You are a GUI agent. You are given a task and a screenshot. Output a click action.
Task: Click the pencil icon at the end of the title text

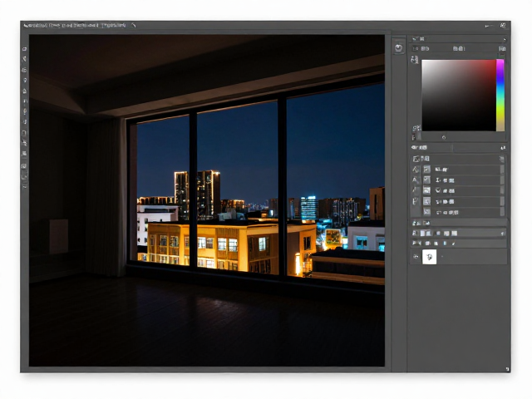coord(134,26)
